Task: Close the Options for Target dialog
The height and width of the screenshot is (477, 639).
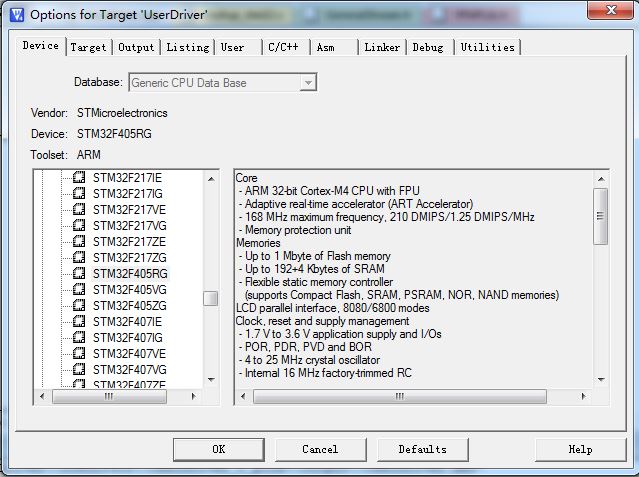Action: 611,10
